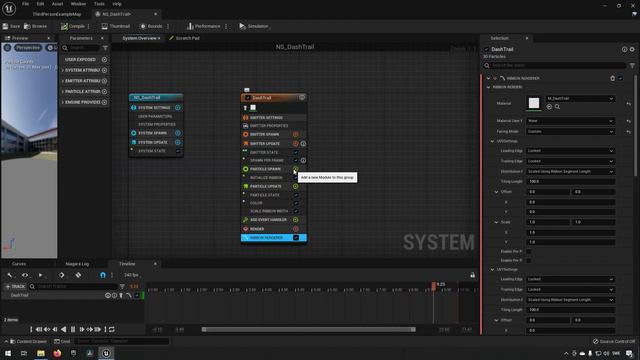Open timeline keyframe options diamond icon
Image resolution: width=640 pixels, height=360 pixels.
tap(62, 275)
